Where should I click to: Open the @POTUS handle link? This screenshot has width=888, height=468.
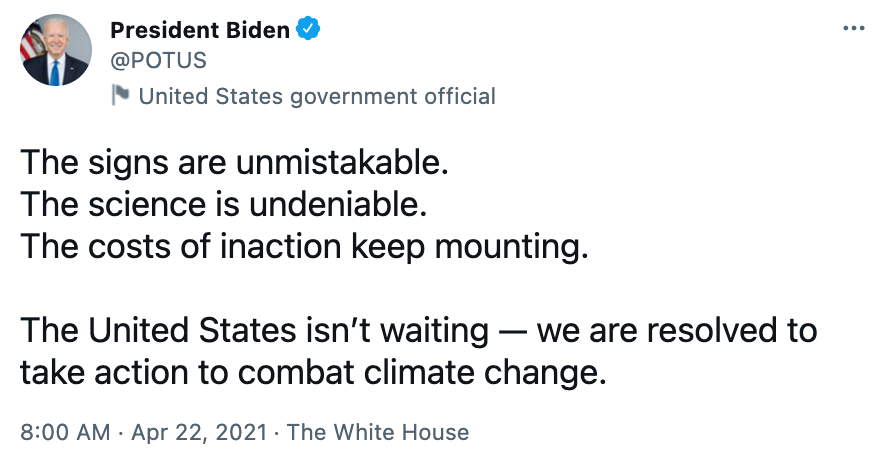tap(159, 61)
